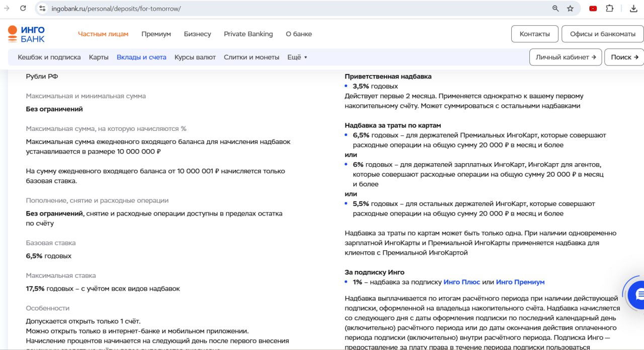Click the За подписку Инго heading
This screenshot has height=350, width=644.
374,272
